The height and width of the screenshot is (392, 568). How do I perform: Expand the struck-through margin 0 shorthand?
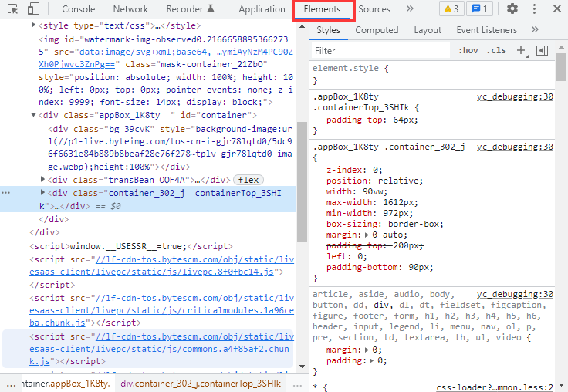click(367, 350)
